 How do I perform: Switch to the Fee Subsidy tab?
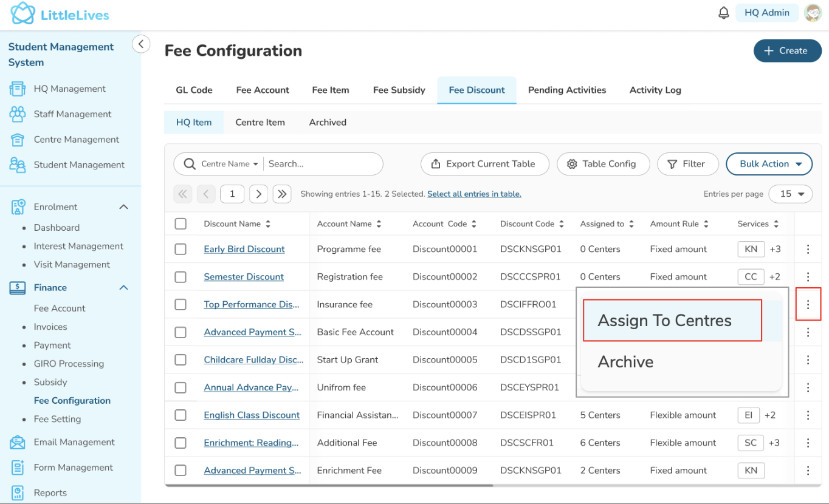[x=399, y=90]
